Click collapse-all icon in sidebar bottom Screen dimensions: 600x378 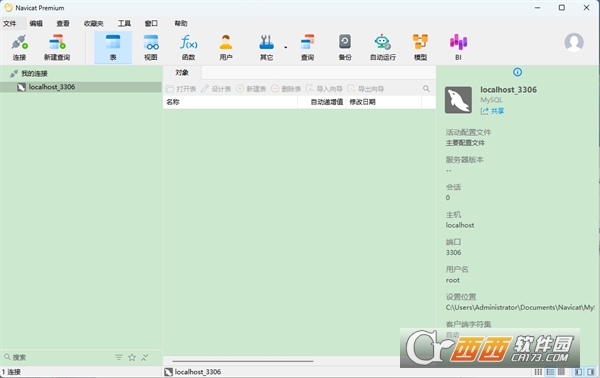pyautogui.click(x=145, y=357)
